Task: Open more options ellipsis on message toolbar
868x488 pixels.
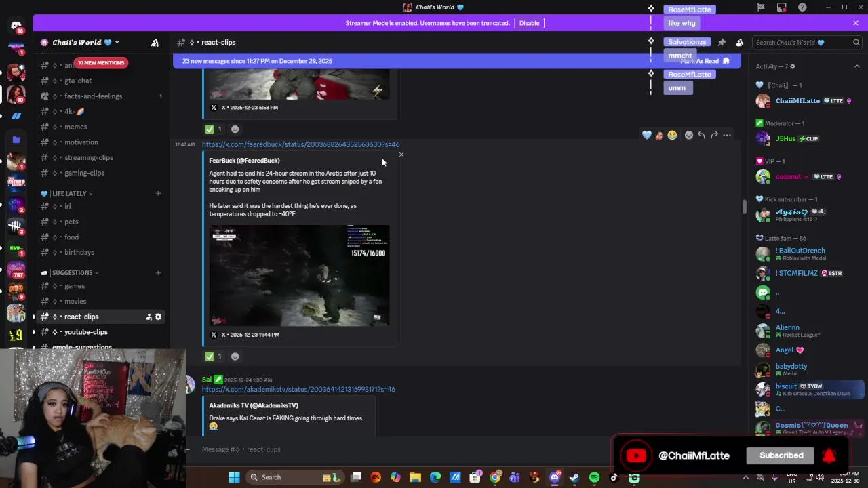Action: (727, 135)
